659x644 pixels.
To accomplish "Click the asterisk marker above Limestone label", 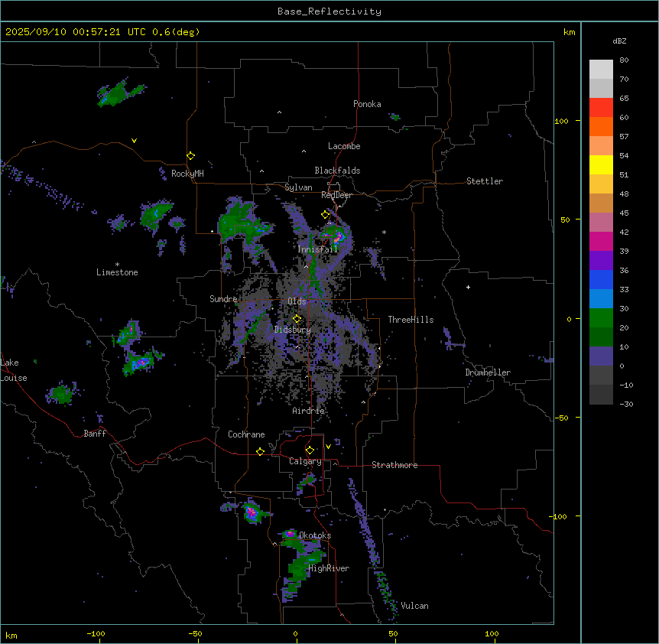I will [x=117, y=265].
